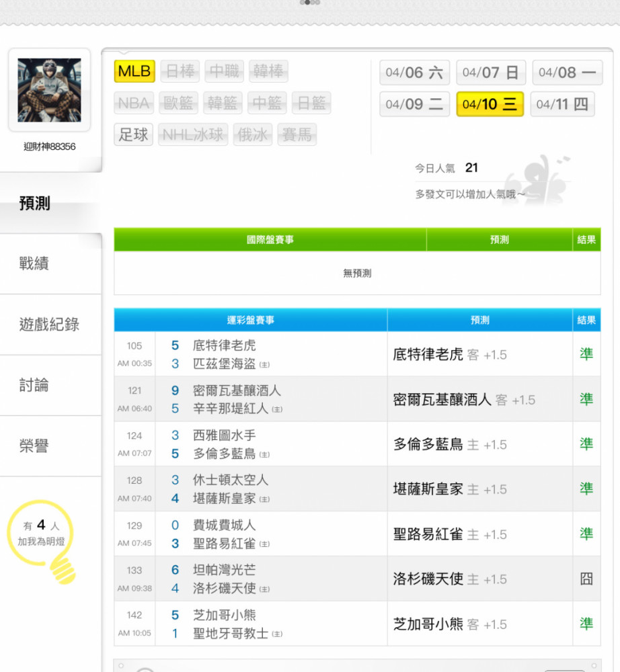Select the 歐籃 league tab
The width and height of the screenshot is (620, 672).
pos(178,103)
